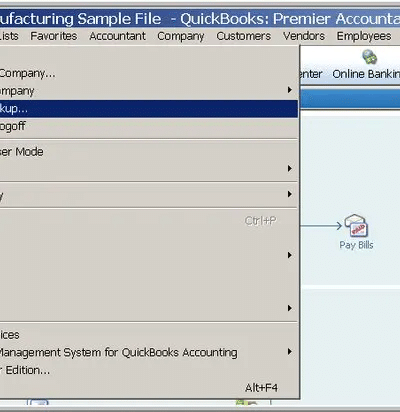Screen dimensions: 400x412
Task: Open Management System for QuickBooks Accounting entry
Action: click(149, 352)
